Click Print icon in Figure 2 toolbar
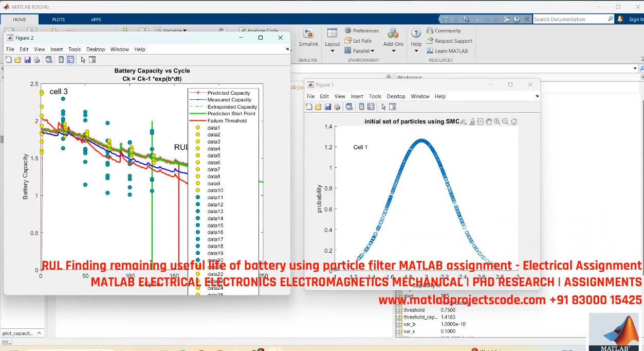The image size is (644, 351). 36,60
